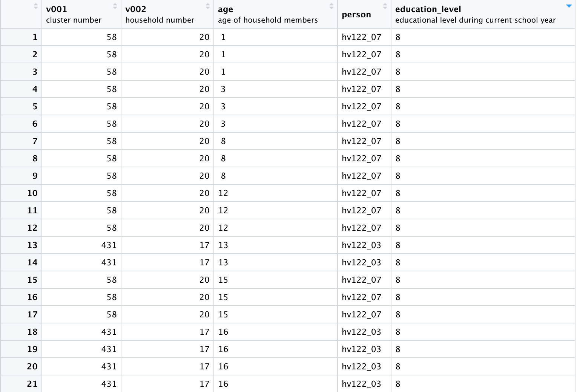Click the sort arrows in the v001 column

(x=115, y=6)
